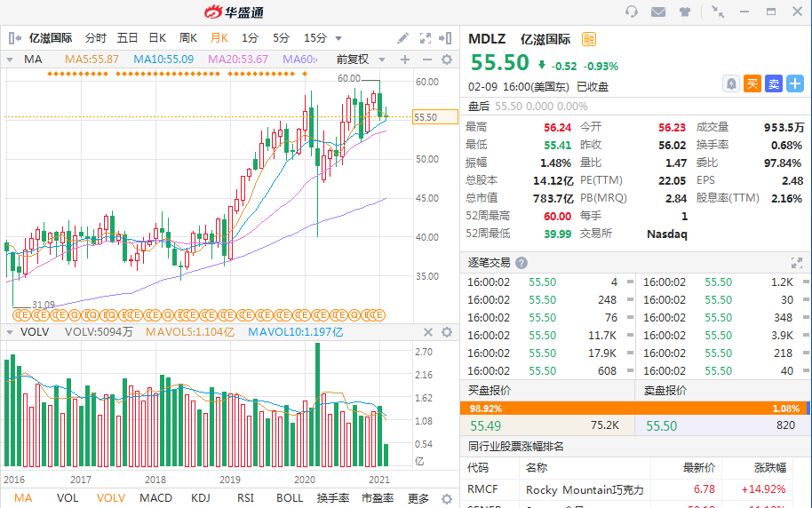Open 更多 indicators list
812x508 pixels.
tap(418, 498)
